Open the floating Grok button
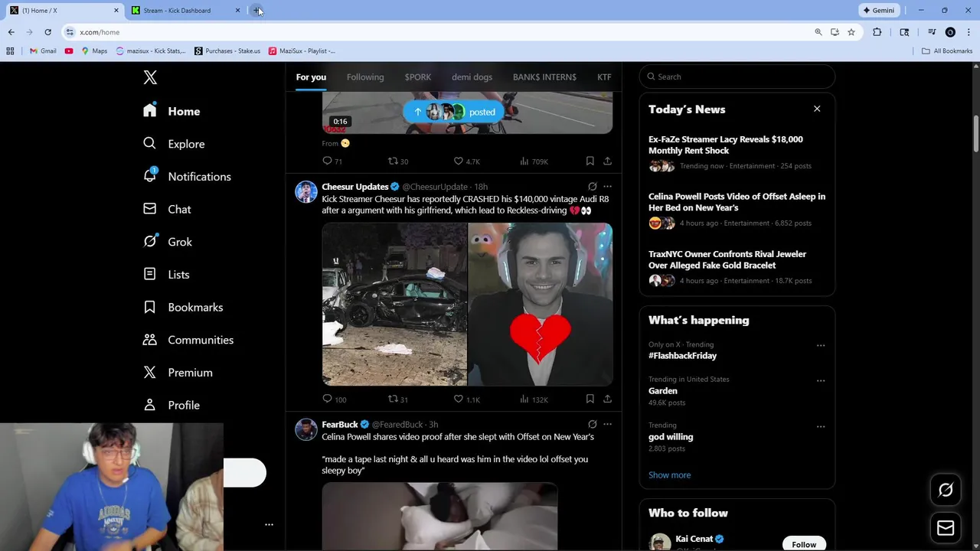 pyautogui.click(x=946, y=491)
